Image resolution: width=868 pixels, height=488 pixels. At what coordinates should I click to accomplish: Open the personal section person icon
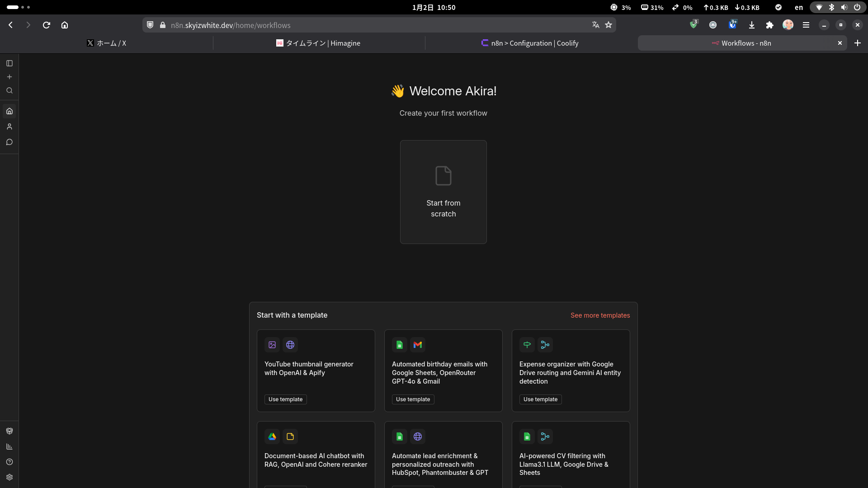click(9, 127)
